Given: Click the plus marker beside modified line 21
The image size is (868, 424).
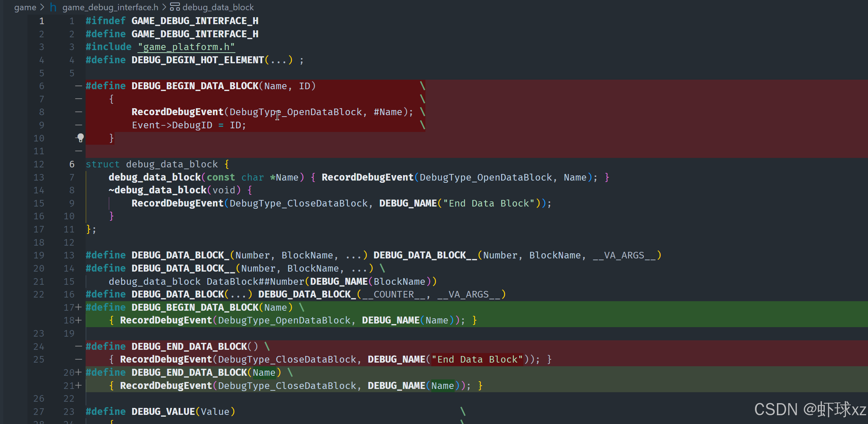Looking at the screenshot, I should click(x=78, y=386).
